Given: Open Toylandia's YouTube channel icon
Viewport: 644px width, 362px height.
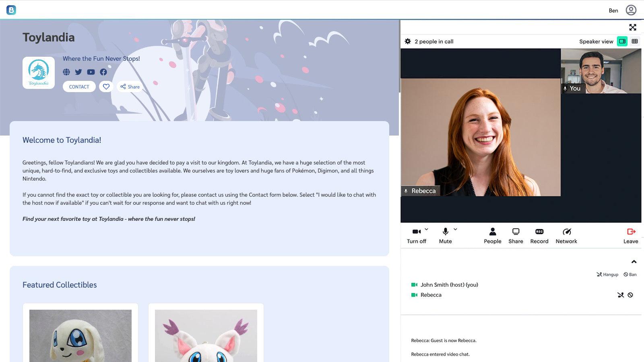Looking at the screenshot, I should pyautogui.click(x=91, y=72).
